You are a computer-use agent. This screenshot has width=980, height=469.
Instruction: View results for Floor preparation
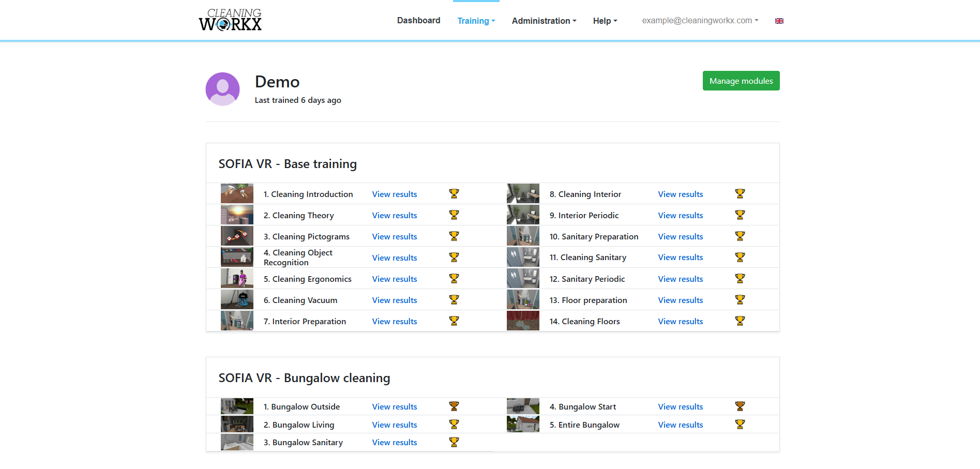click(681, 300)
